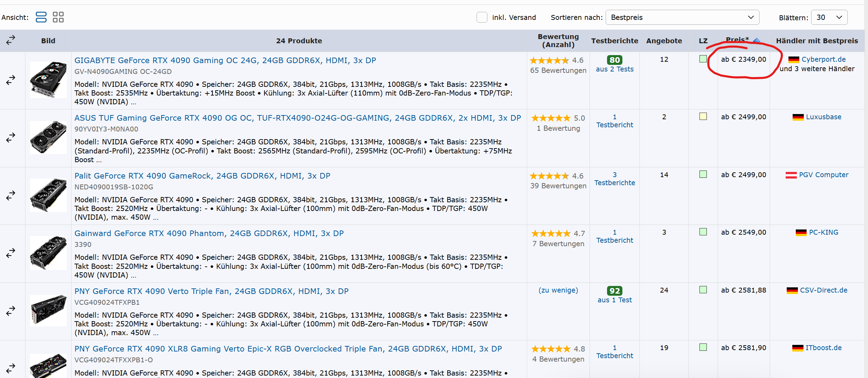Click the Angebote column header
This screenshot has height=378, width=868.
pos(664,40)
